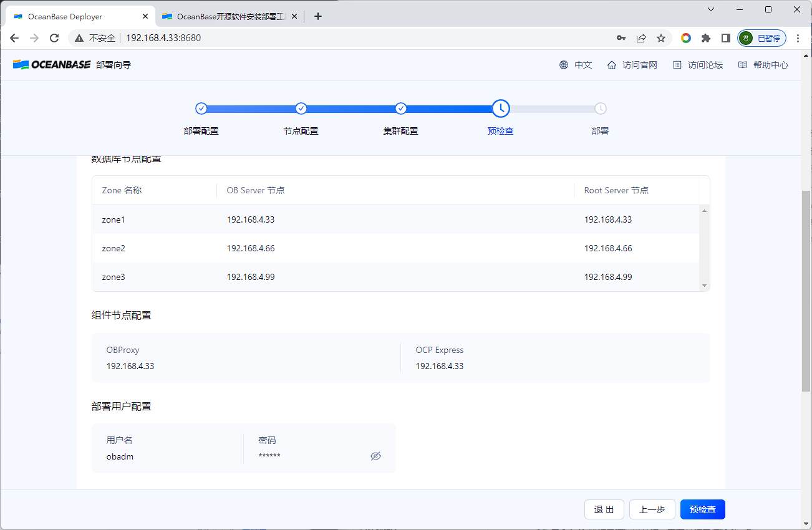Screen dimensions: 812x530
Task: Click the share page icon
Action: click(x=641, y=38)
